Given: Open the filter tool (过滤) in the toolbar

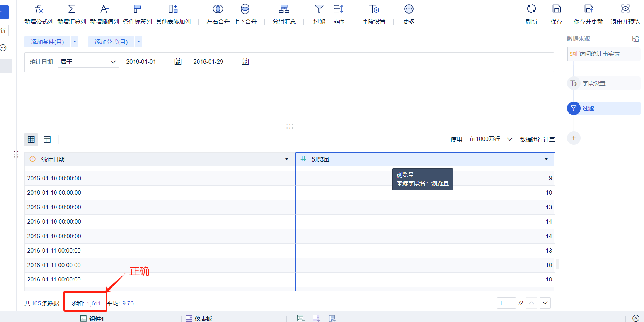Looking at the screenshot, I should pyautogui.click(x=319, y=14).
